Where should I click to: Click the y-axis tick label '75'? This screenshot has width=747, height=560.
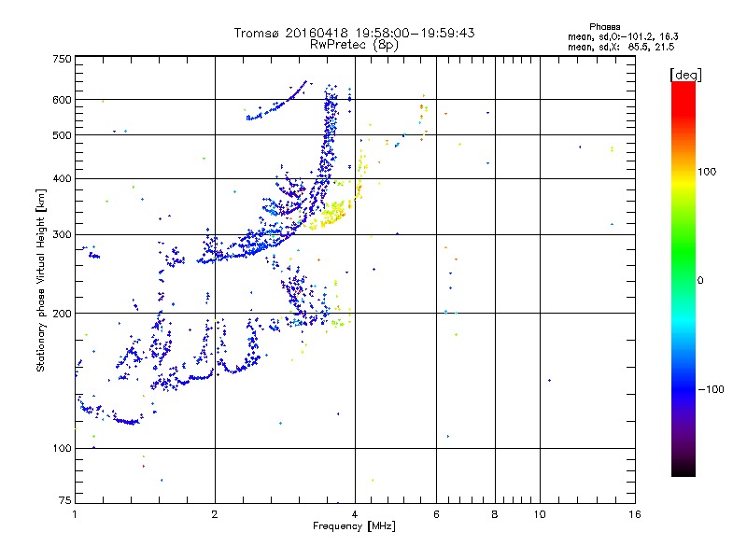[65, 500]
